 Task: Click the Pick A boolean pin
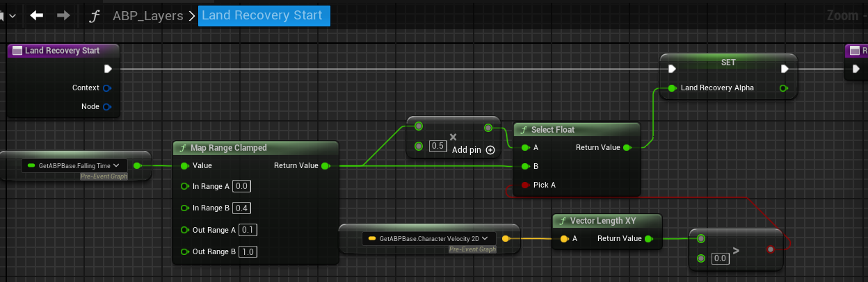[x=524, y=185]
